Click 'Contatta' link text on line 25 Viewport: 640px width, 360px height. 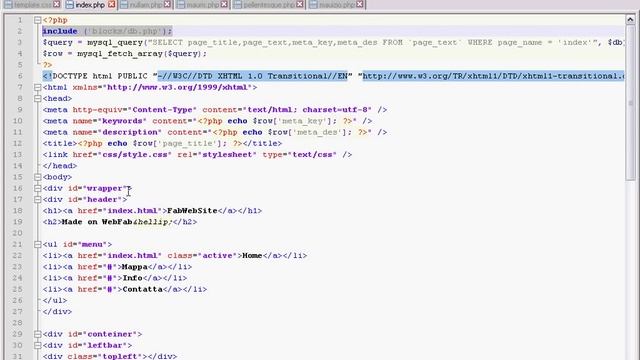pos(142,289)
